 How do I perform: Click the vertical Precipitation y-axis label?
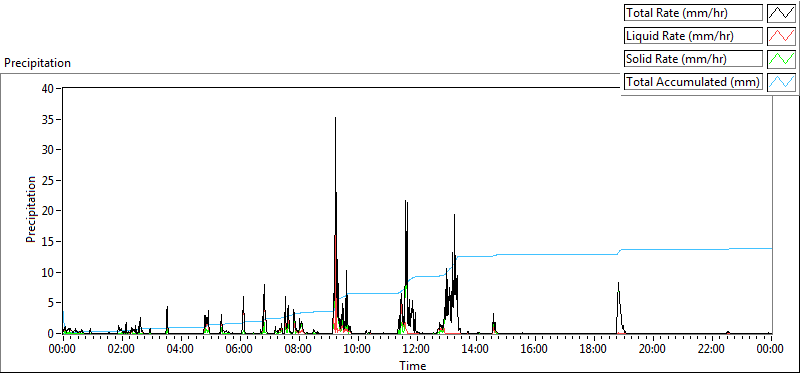click(x=31, y=210)
